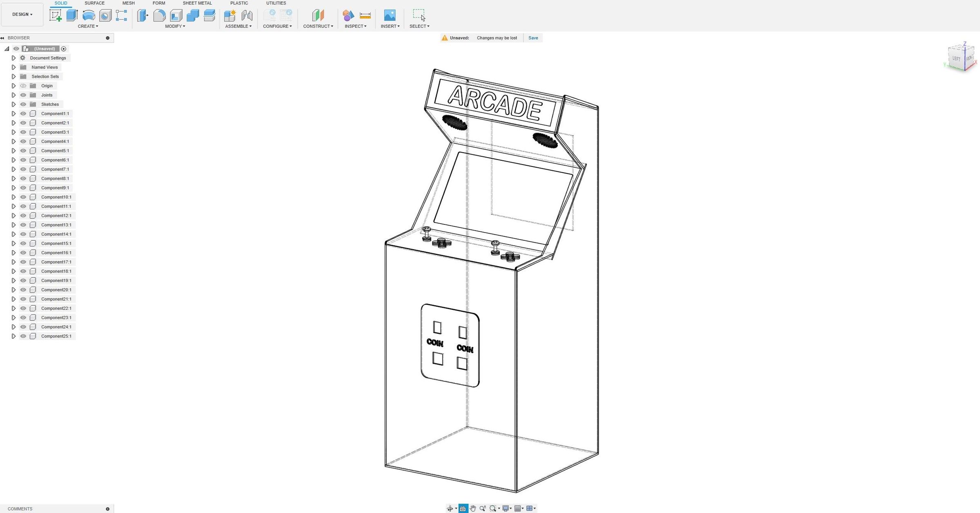The width and height of the screenshot is (980, 513).
Task: Hide Component1:1 in the browser
Action: coord(23,113)
